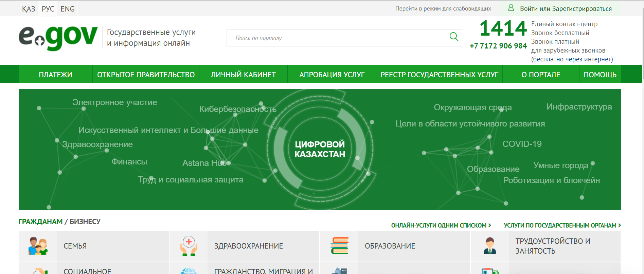Click Кибербезопасность in banner
644x274 pixels.
(238, 109)
